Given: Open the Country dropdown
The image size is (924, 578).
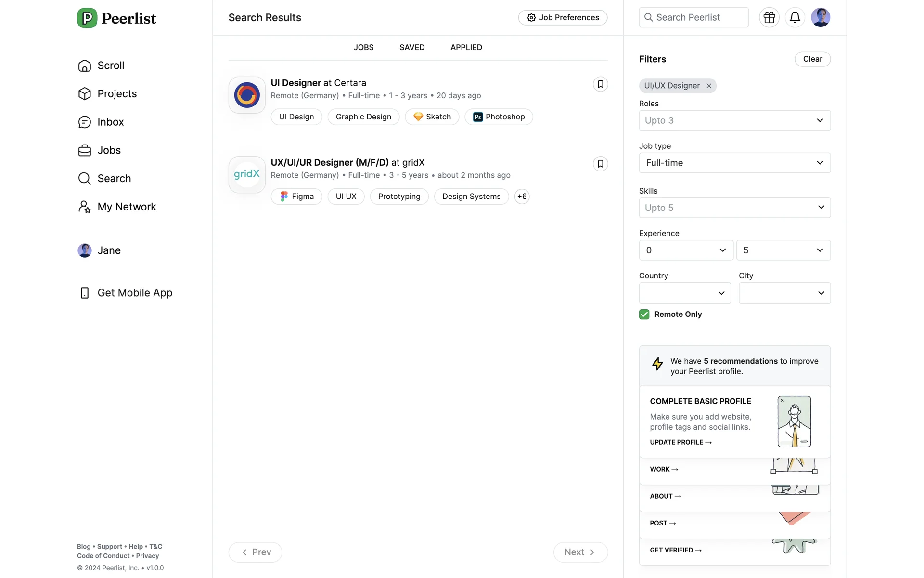Looking at the screenshot, I should [x=684, y=293].
